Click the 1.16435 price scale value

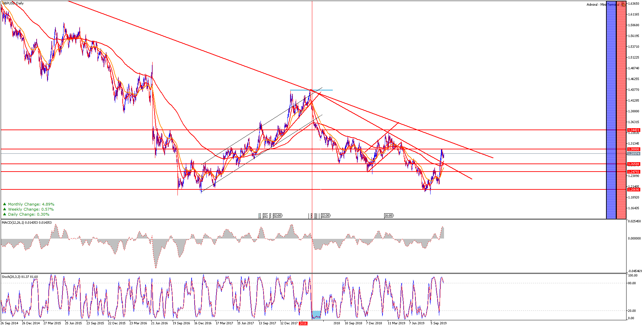[634, 208]
